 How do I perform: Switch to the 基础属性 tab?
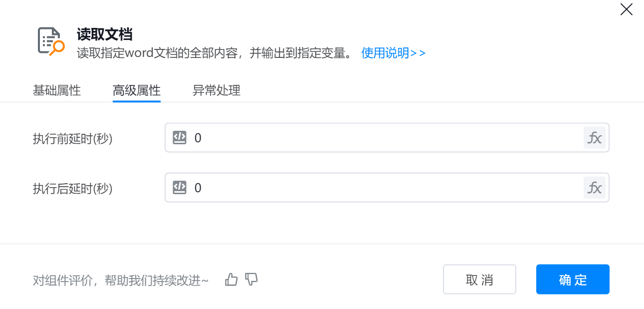tap(57, 91)
